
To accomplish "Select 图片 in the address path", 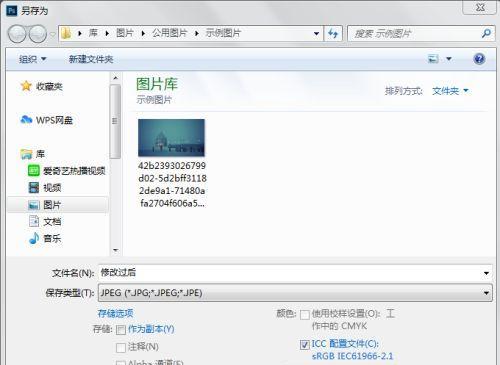I will [125, 33].
